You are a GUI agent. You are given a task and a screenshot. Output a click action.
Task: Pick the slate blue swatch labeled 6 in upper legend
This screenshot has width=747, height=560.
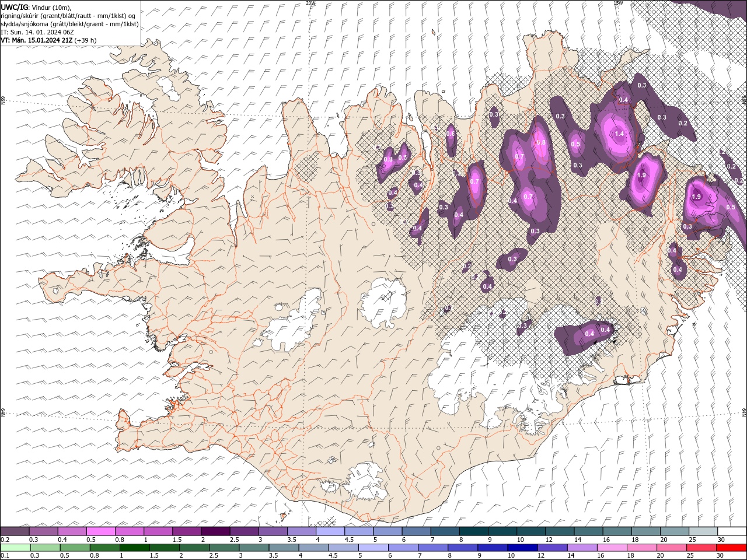click(x=417, y=531)
